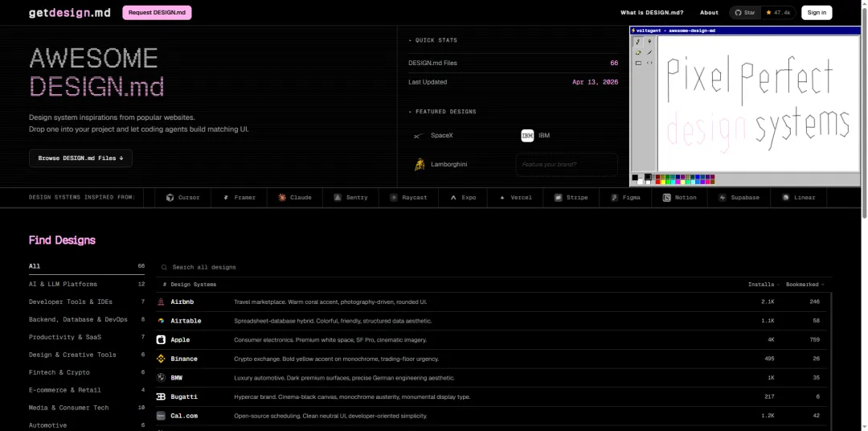Click the Claude starburst logo icon

[282, 197]
